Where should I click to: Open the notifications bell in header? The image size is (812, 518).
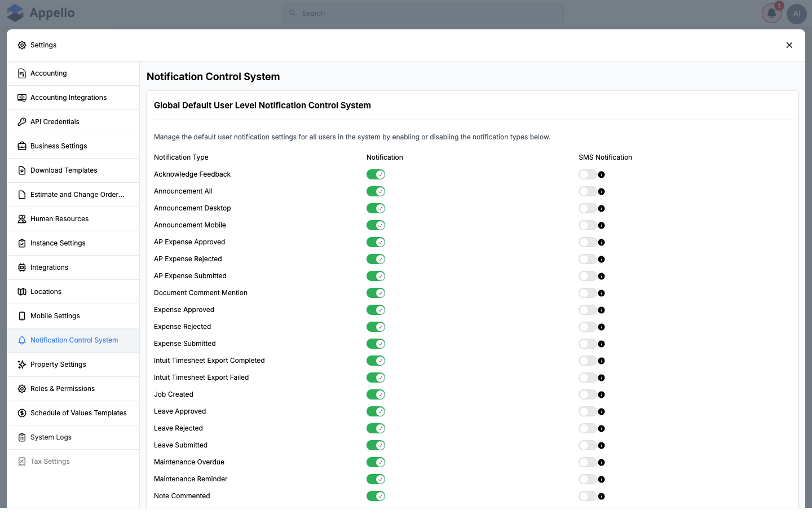click(771, 14)
